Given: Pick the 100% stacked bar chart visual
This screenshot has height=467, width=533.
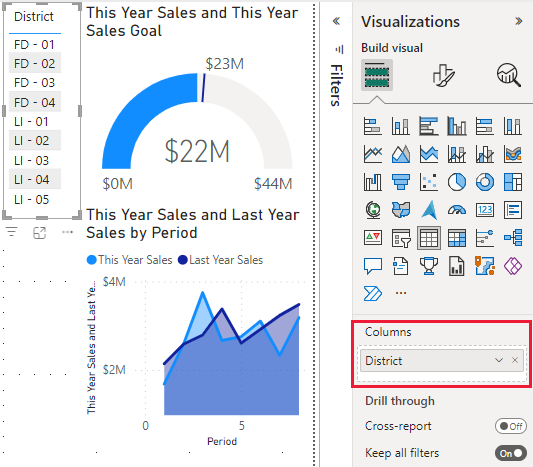Looking at the screenshot, I should (485, 126).
